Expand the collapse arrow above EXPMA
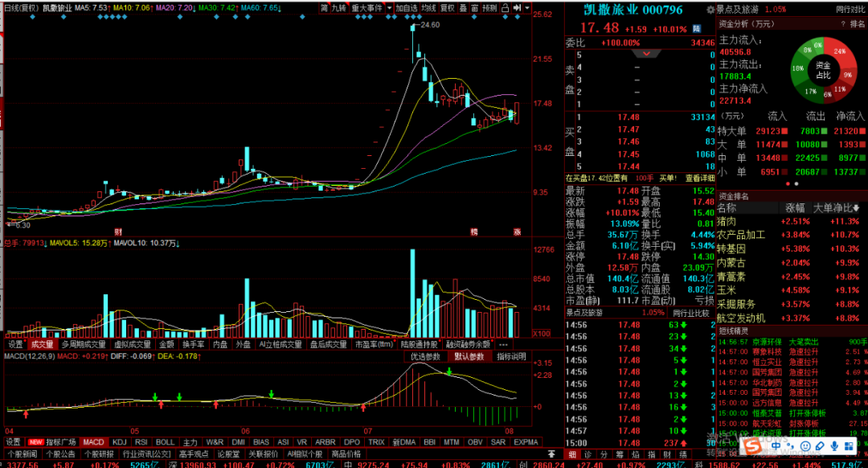 tap(551, 454)
